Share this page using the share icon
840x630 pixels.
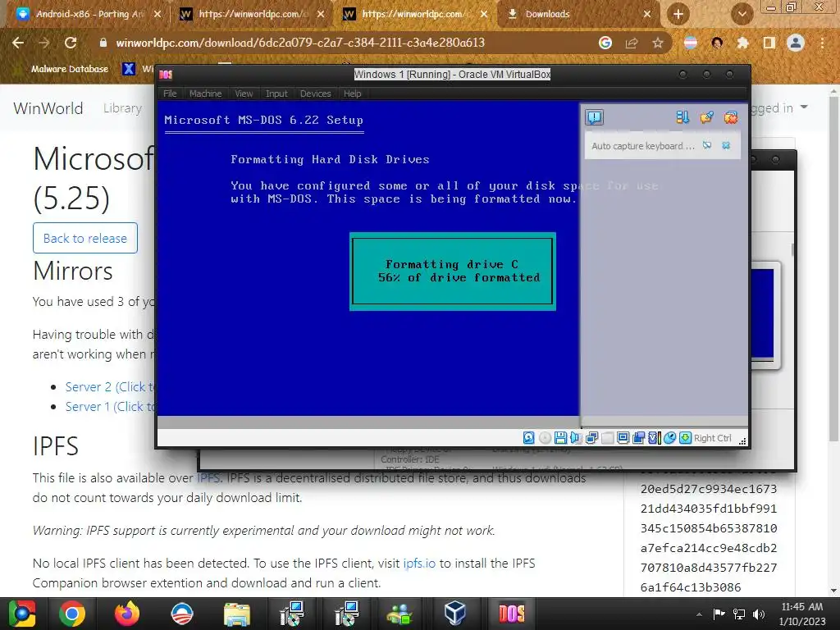[x=632, y=43]
